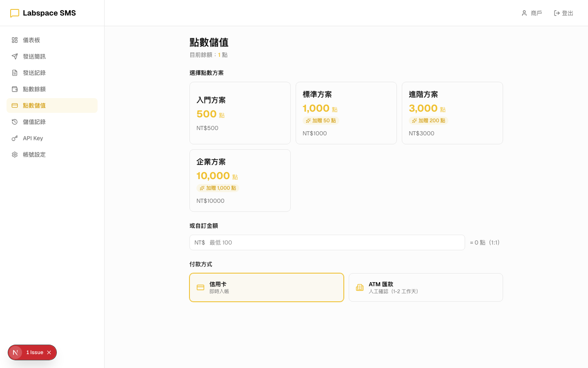Image resolution: width=588 pixels, height=368 pixels.
Task: Click the 加贈 200 點 bonus tag
Action: tap(428, 121)
